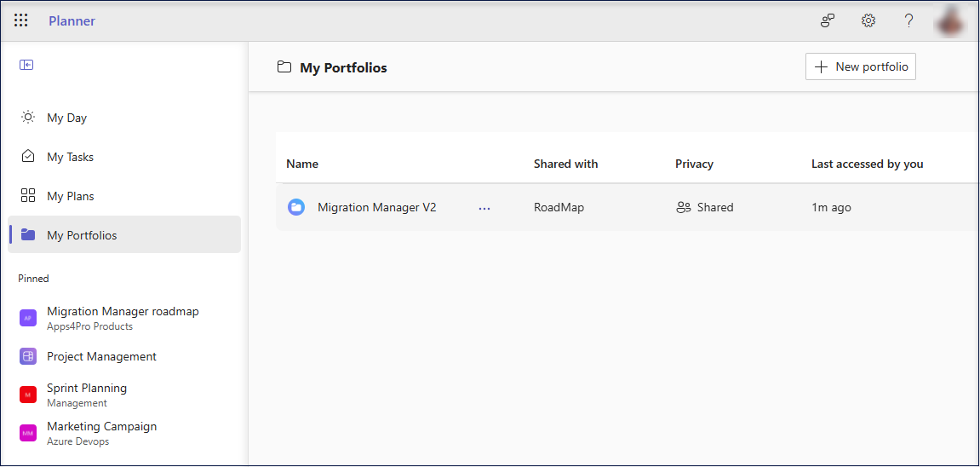Open the feedback icon in header
This screenshot has width=980, height=467.
827,20
